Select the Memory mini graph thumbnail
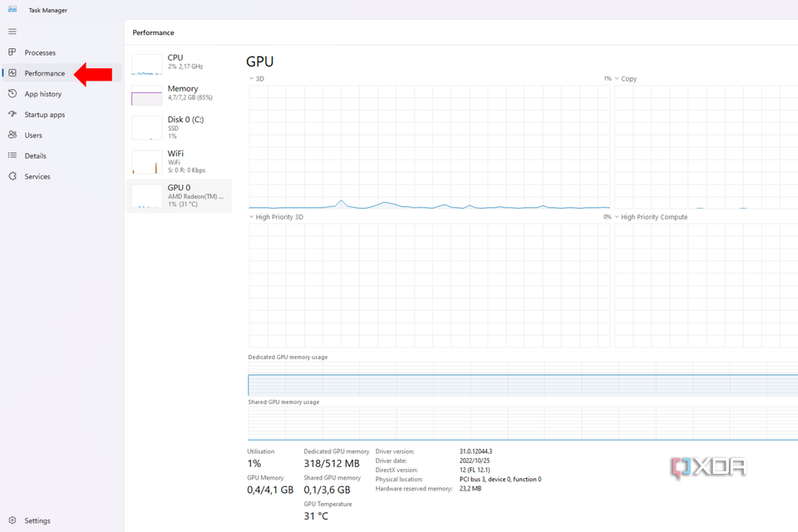 (x=146, y=96)
